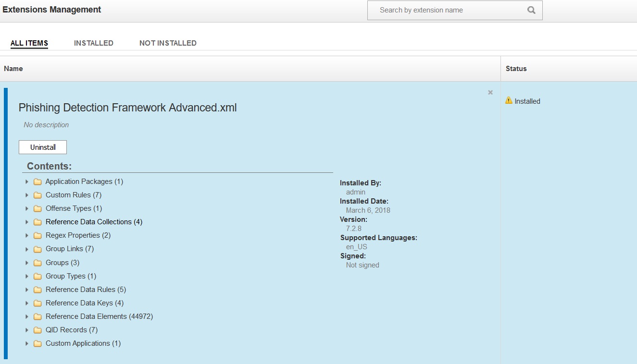The image size is (637, 364).
Task: Expand the Custom Applications arrow
Action: 27,344
